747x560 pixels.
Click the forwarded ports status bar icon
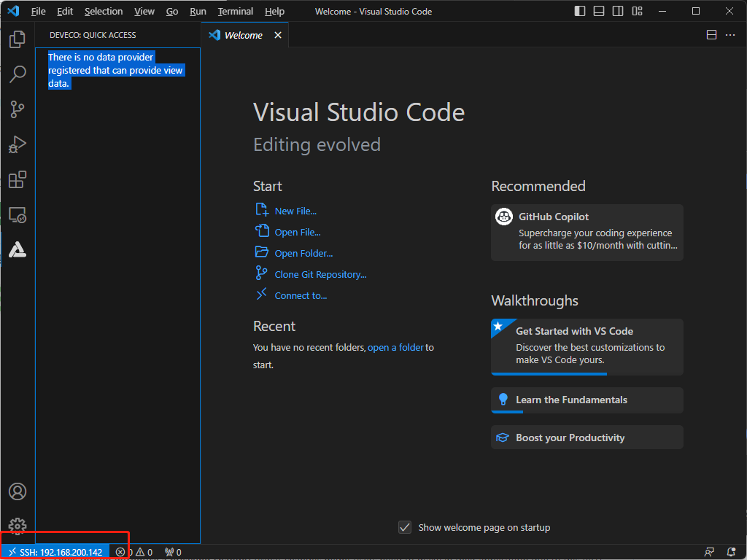point(173,552)
